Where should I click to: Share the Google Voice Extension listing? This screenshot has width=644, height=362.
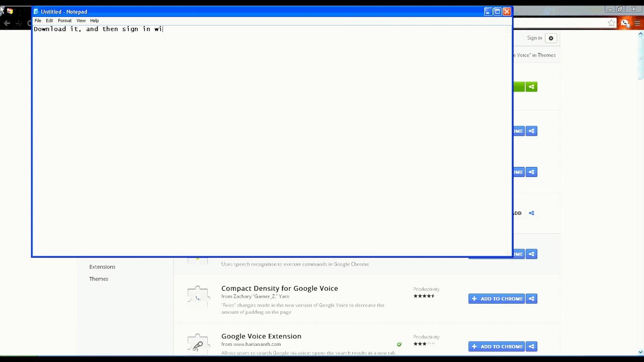pyautogui.click(x=531, y=346)
